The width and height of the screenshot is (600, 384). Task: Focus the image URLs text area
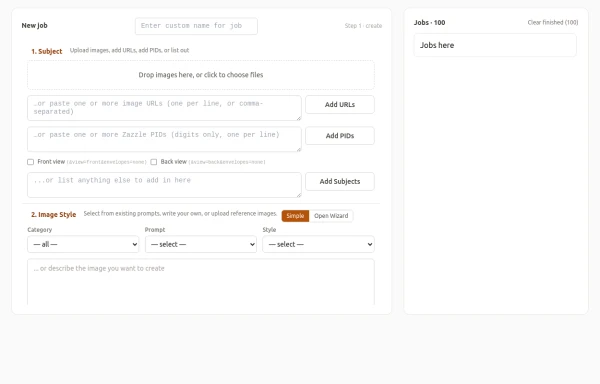pyautogui.click(x=164, y=108)
